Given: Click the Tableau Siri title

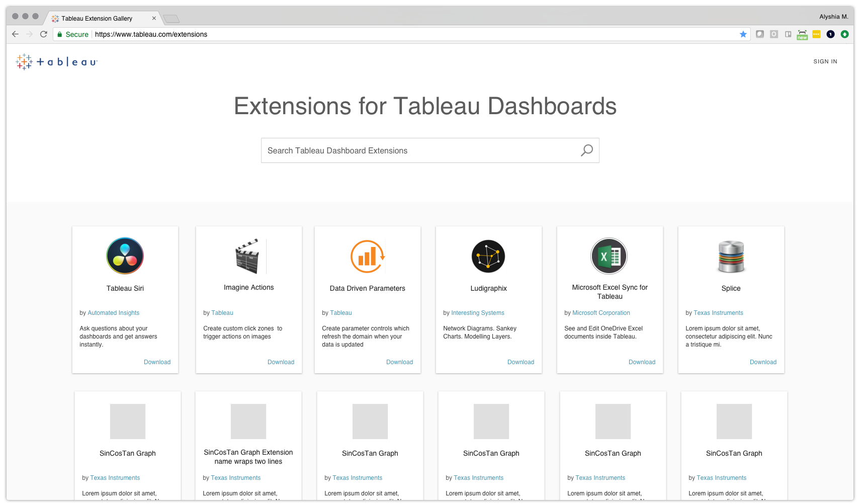Looking at the screenshot, I should 125,288.
